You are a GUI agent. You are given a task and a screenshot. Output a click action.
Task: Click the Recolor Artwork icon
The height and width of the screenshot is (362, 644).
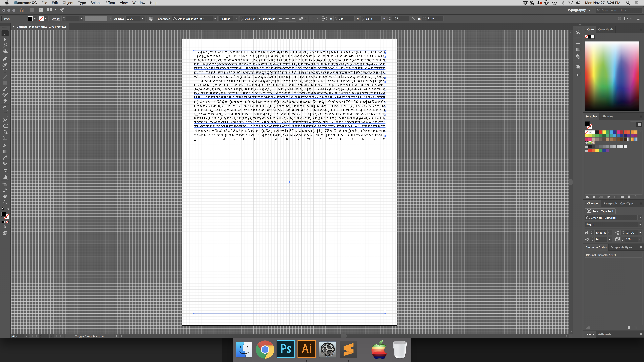tap(151, 18)
